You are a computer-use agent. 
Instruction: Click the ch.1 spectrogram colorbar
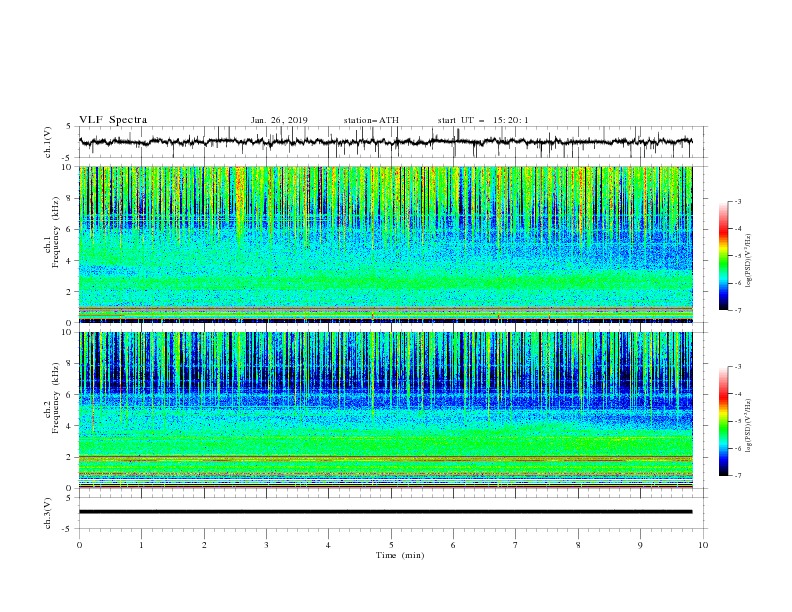(x=723, y=256)
